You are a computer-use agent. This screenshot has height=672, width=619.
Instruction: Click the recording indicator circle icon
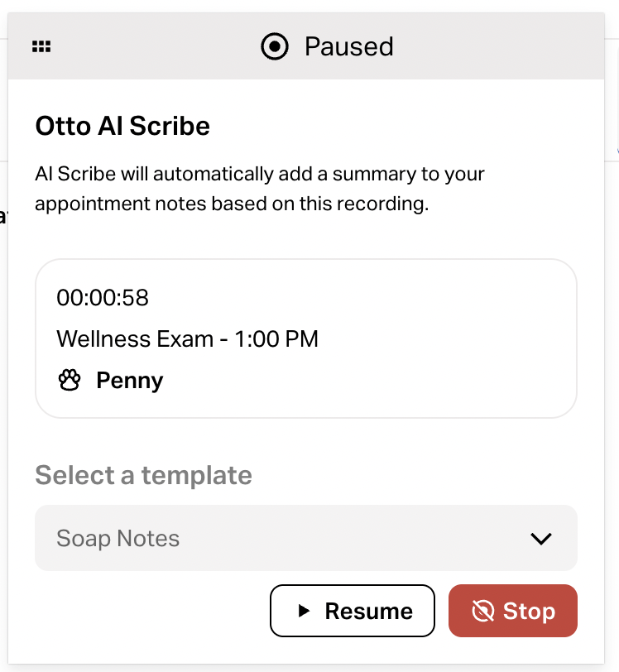(275, 47)
